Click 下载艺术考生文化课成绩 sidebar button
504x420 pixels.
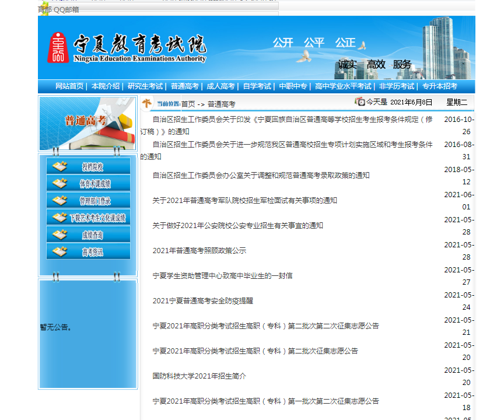(x=89, y=218)
